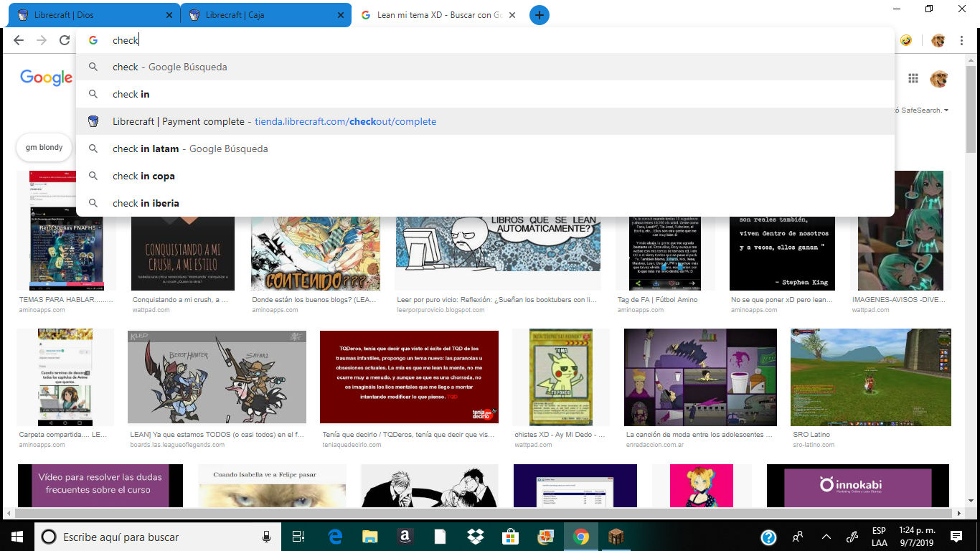Switch to the Librecraft | Caja tab
Screen dimensions: 980x551
point(265,15)
